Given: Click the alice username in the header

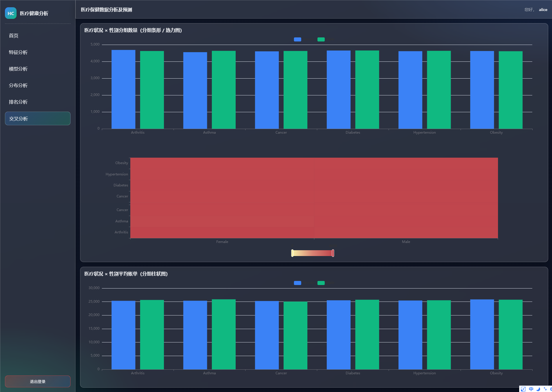Looking at the screenshot, I should (543, 10).
